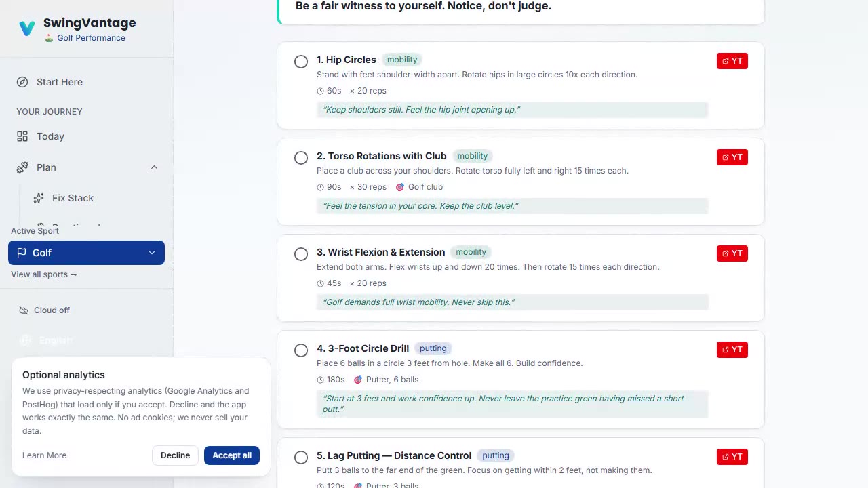This screenshot has width=868, height=488.
Task: Click the putting tag on Lag Putting
Action: tap(496, 455)
